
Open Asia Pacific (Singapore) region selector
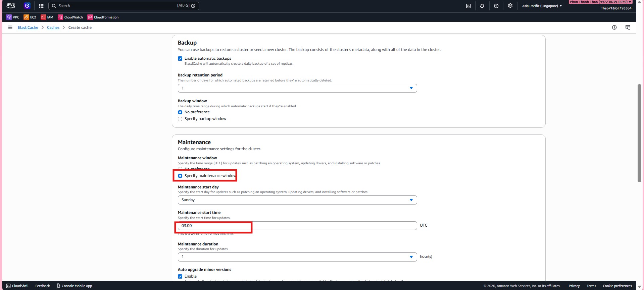tap(542, 6)
